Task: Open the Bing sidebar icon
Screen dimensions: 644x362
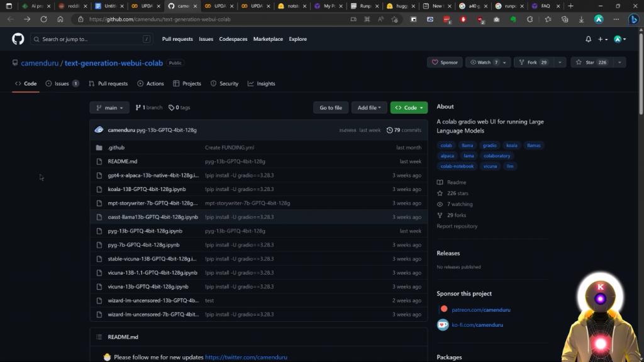Action: pos(634,19)
